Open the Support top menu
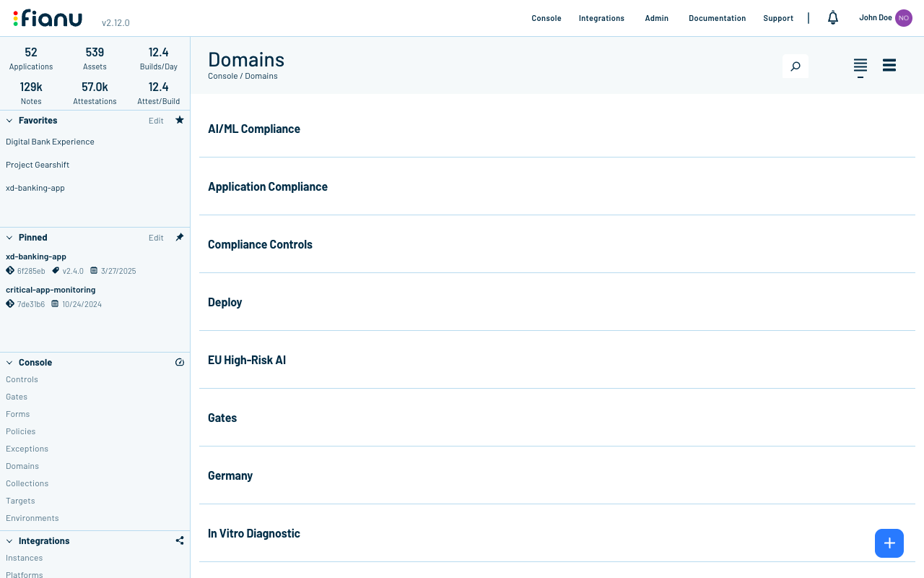924x578 pixels. click(778, 18)
